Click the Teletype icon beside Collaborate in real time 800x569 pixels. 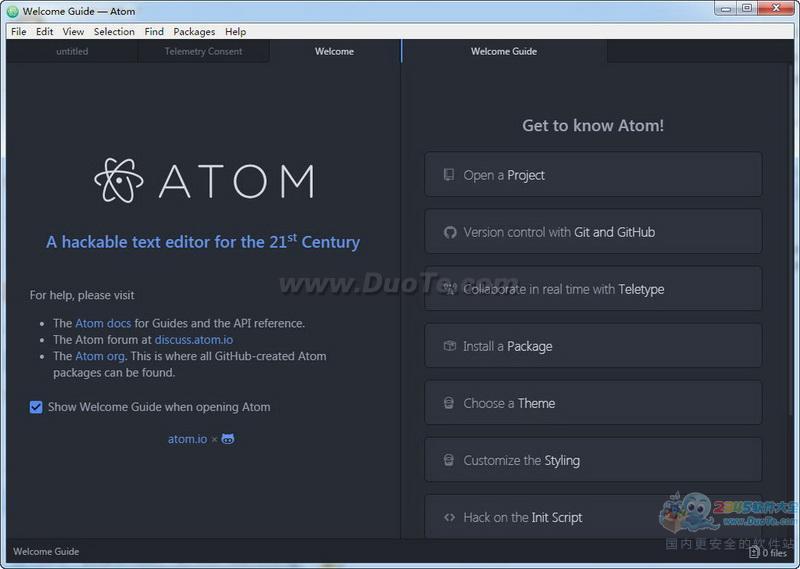pyautogui.click(x=449, y=289)
